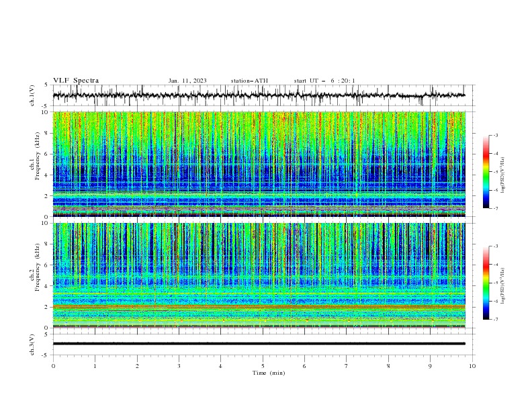Image resolution: width=532 pixels, height=411 pixels.
Task: Click the ch.2 colorbar log(PSD) label
Action: (x=503, y=286)
